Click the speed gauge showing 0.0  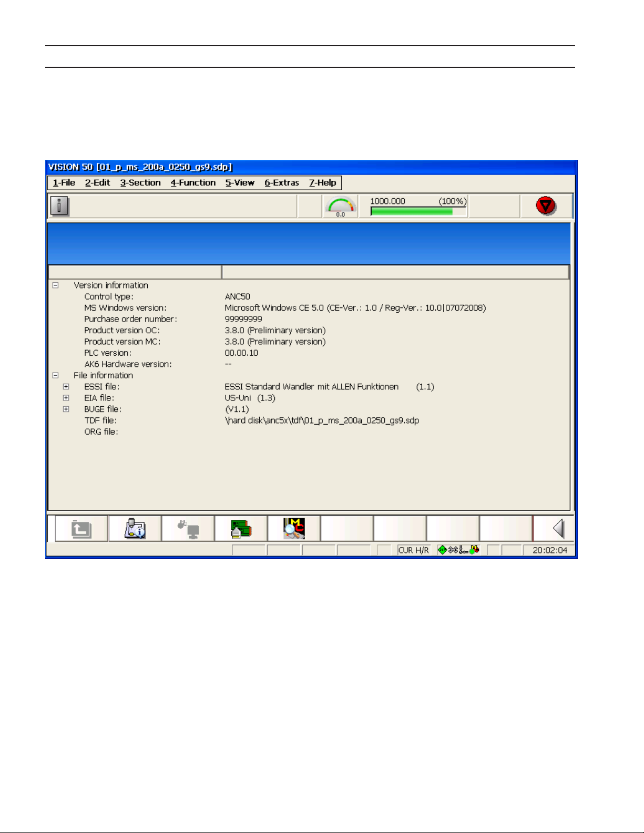[341, 206]
